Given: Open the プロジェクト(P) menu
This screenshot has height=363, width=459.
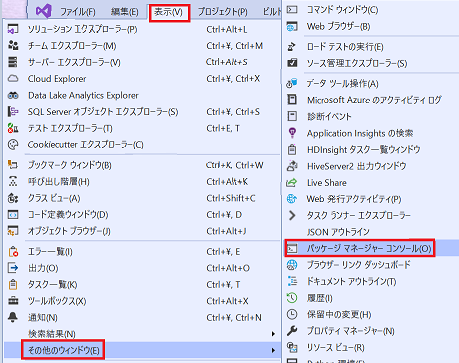Looking at the screenshot, I should pos(223,12).
